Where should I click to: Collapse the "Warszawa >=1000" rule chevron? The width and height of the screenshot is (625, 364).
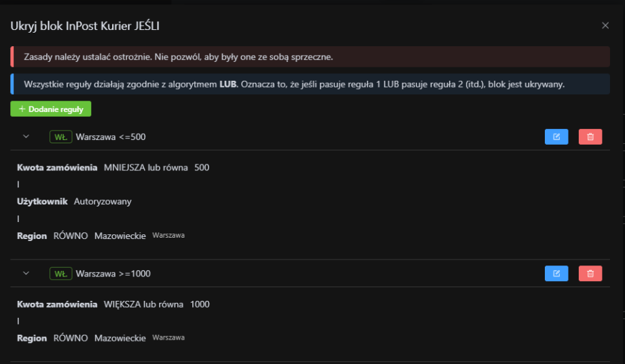tap(26, 274)
